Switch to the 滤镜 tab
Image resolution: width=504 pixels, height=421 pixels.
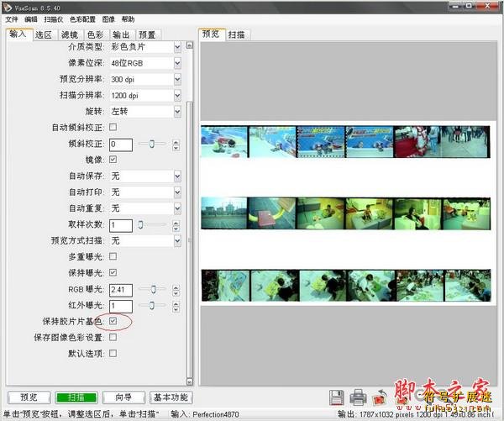click(x=70, y=34)
